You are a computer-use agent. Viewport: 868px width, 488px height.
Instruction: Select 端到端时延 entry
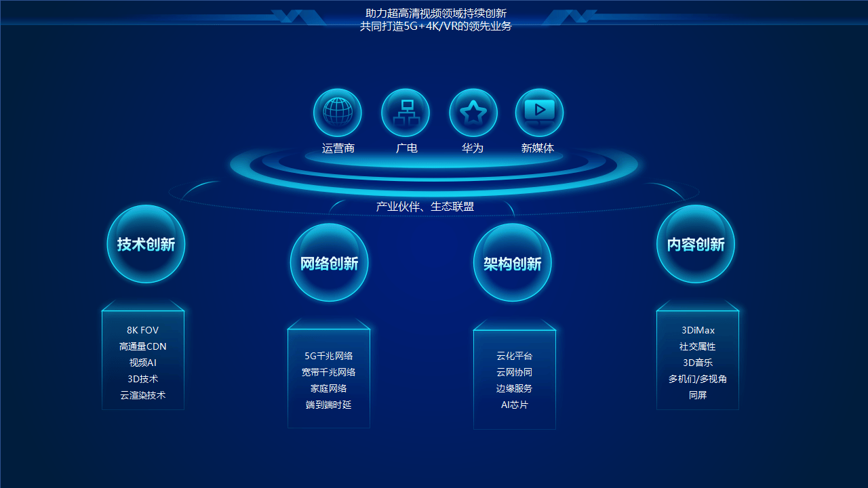click(329, 405)
